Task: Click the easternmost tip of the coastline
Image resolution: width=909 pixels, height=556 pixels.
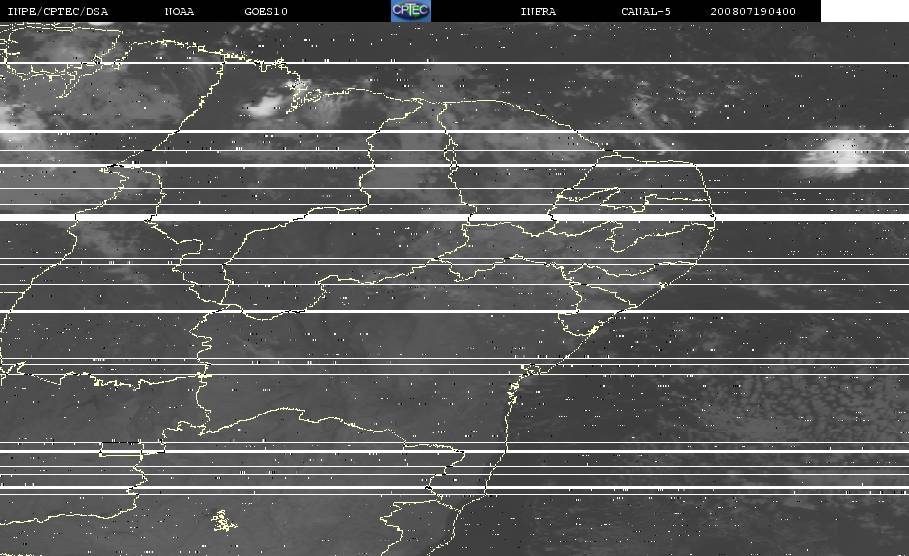Action: (x=714, y=218)
